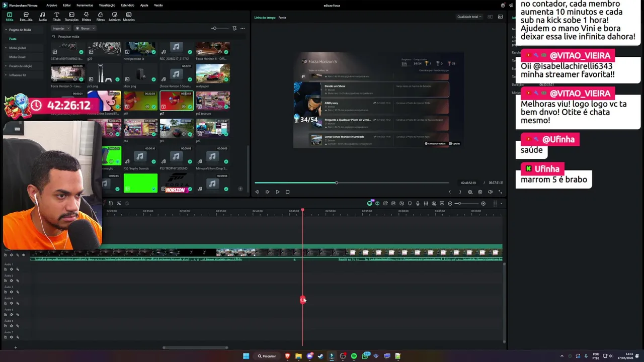The height and width of the screenshot is (362, 644).
Task: Open the audio mixer icon on timeline toolbar
Action: click(x=426, y=204)
